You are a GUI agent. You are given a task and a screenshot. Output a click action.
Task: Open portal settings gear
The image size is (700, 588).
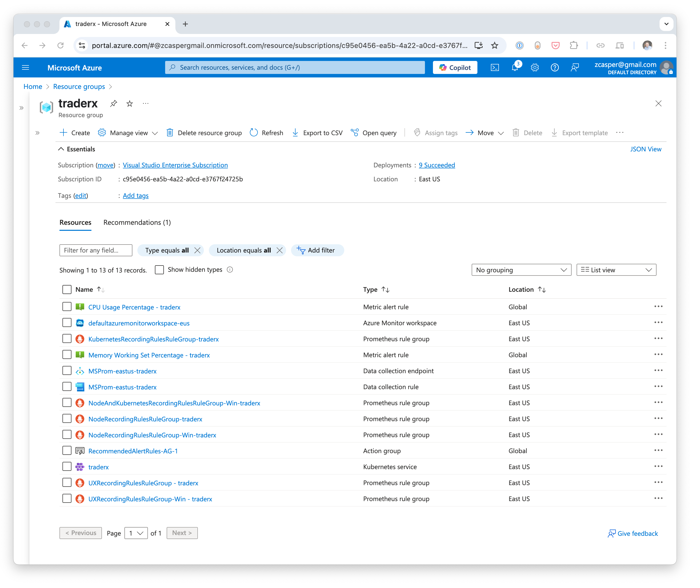[x=535, y=68]
